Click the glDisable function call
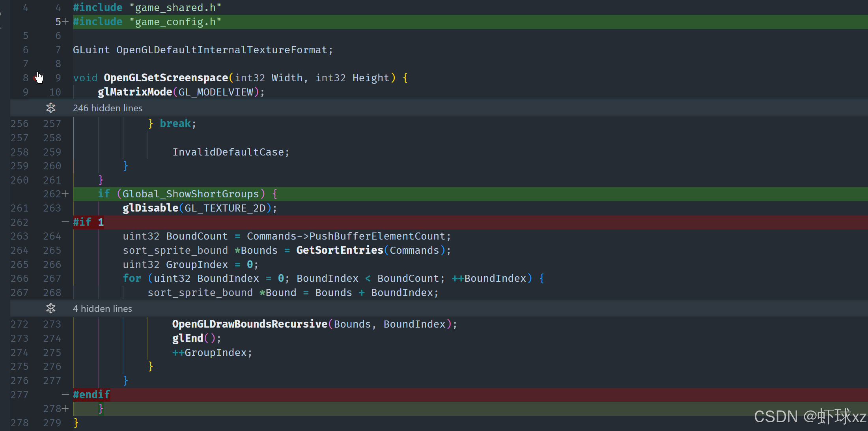Viewport: 868px width, 431px height. click(150, 208)
